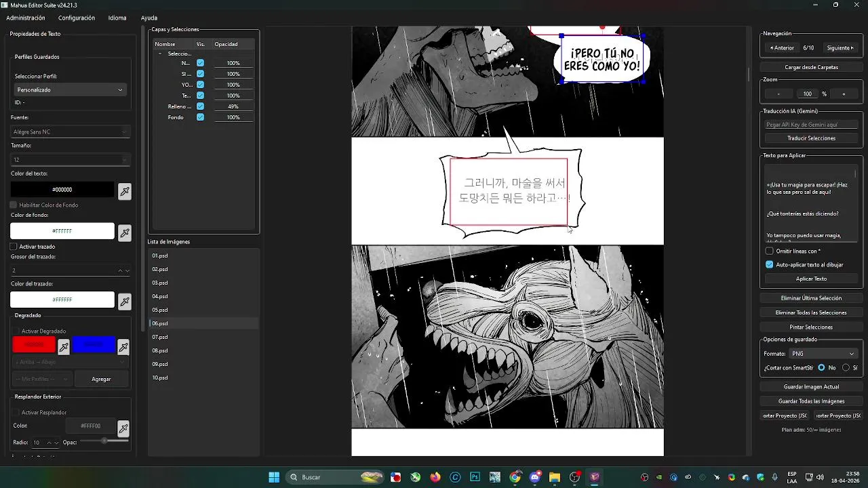Click Cargar desde Carpetas
The height and width of the screenshot is (488, 868).
tap(811, 67)
